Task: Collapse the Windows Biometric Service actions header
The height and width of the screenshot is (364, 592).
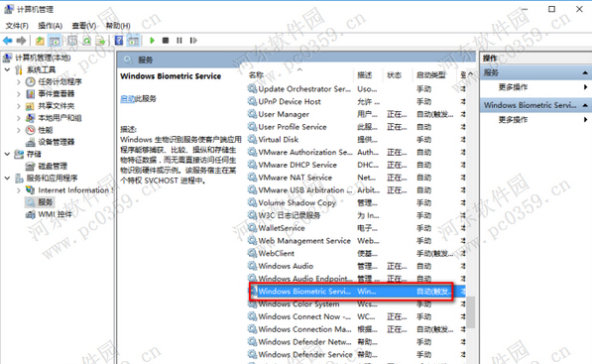Action: 585,105
